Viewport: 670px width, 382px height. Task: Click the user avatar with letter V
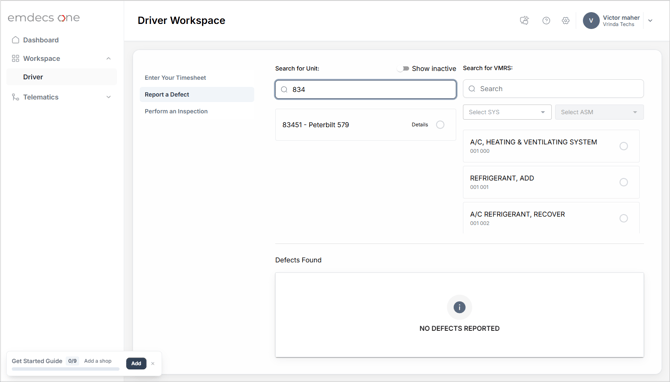[x=591, y=21]
